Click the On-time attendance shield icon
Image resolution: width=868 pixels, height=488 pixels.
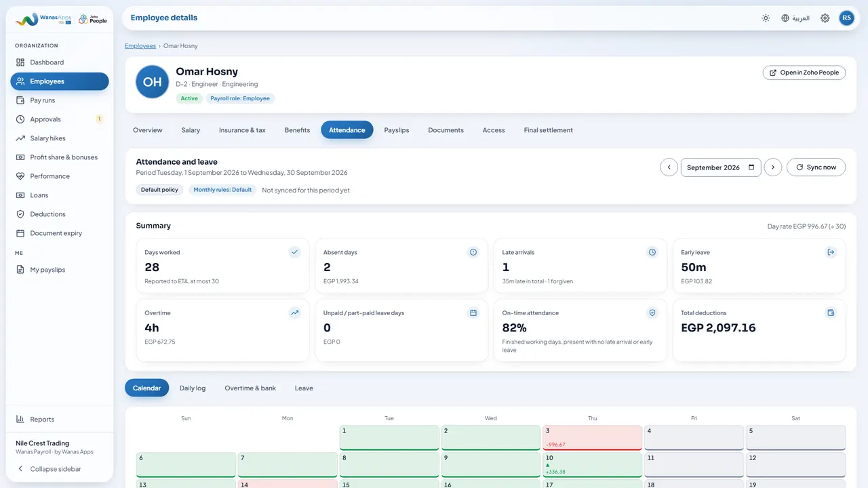[652, 313]
